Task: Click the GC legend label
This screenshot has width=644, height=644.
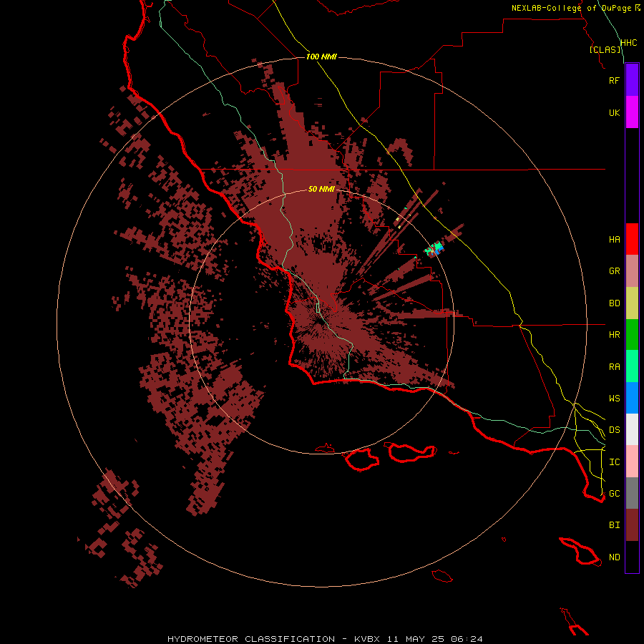Action: (x=614, y=494)
